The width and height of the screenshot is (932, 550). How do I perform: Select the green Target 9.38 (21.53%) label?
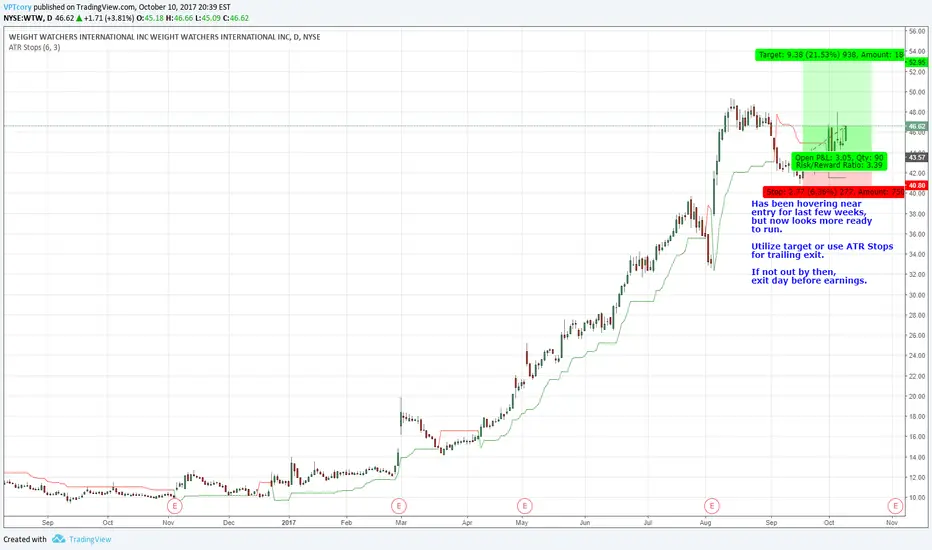click(x=830, y=55)
